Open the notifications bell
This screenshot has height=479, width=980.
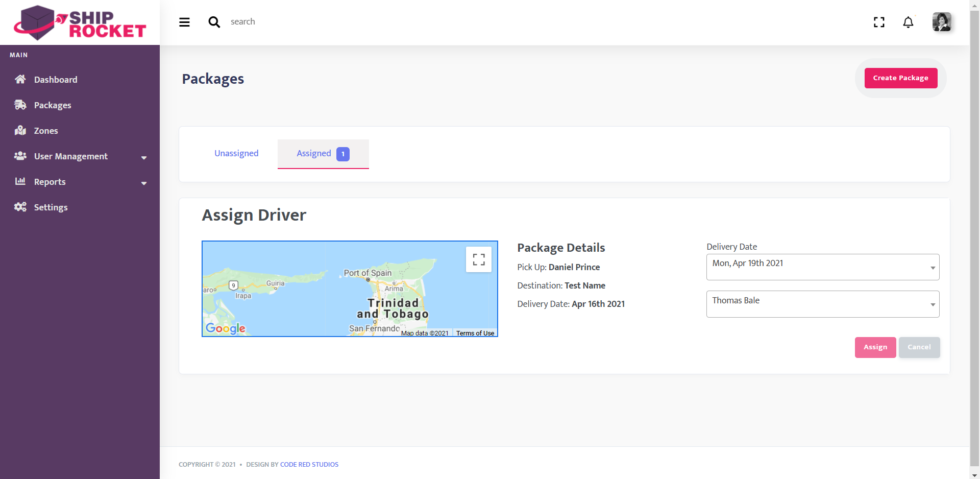[908, 22]
